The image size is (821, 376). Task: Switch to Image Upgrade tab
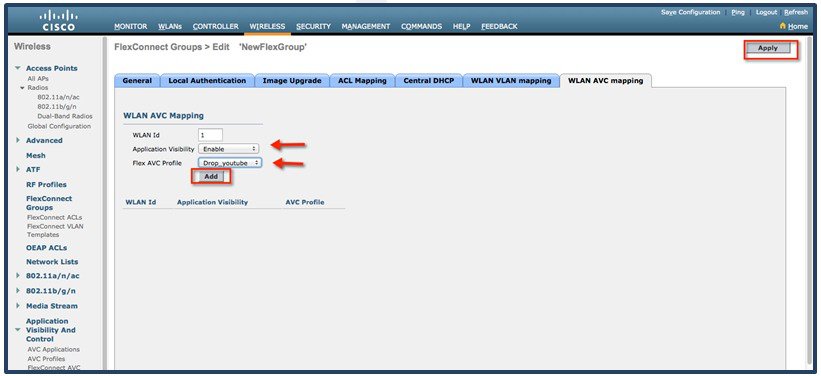(292, 81)
